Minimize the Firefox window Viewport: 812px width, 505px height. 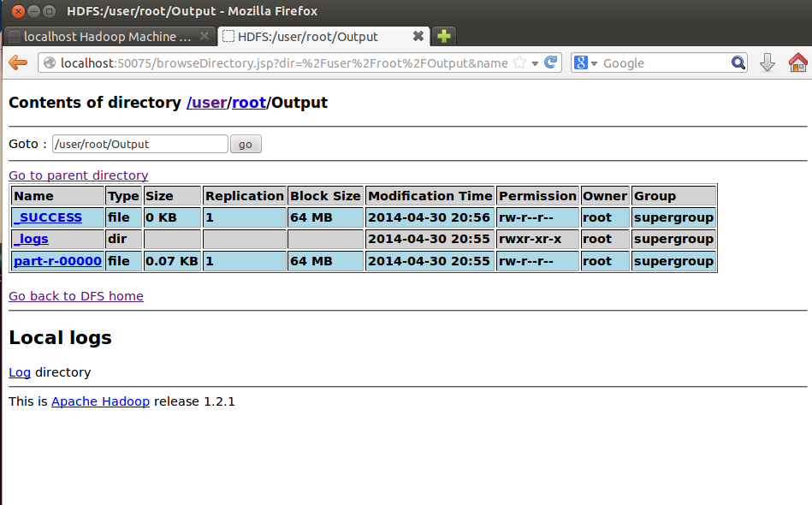33,11
